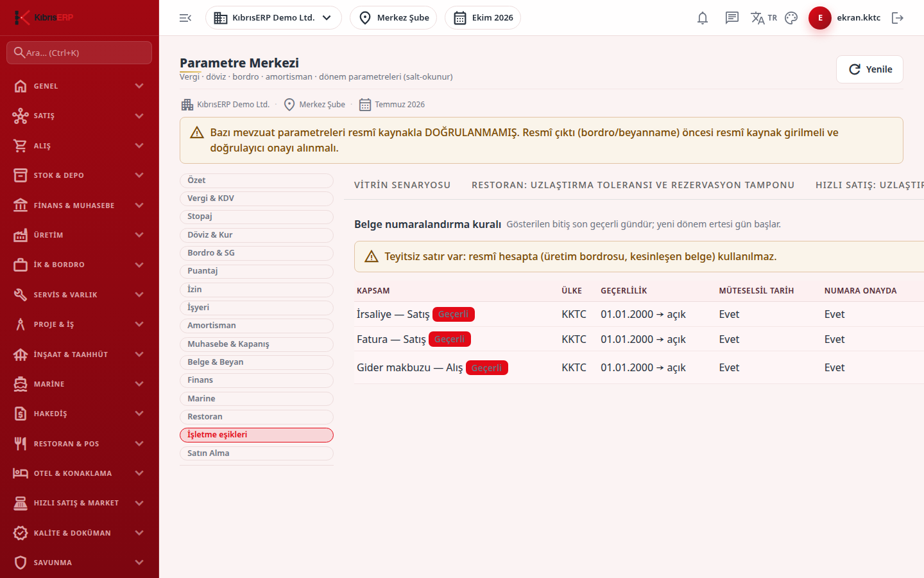Open the Bordro & SG parameter category
Viewport: 924px width, 578px height.
tap(257, 253)
